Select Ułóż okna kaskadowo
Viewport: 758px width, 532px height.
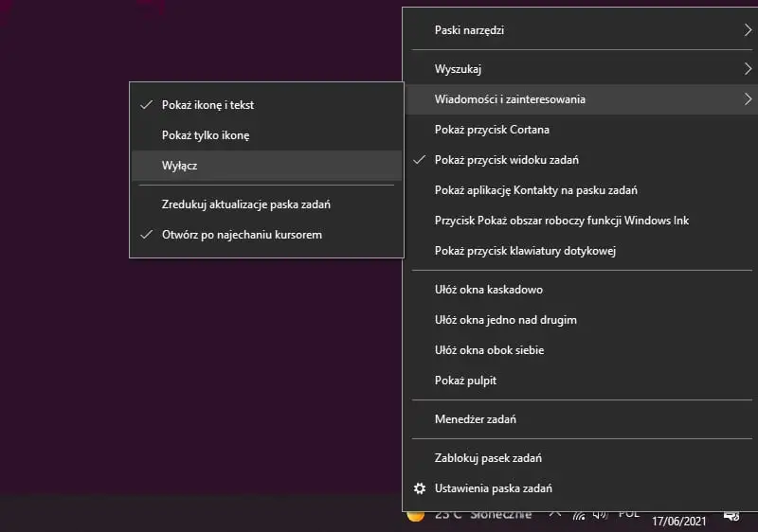(x=580, y=290)
